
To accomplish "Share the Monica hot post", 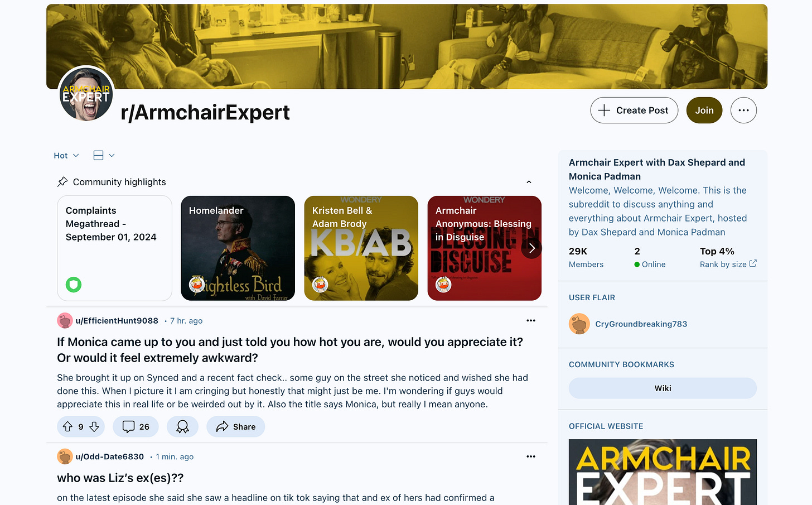I will [235, 427].
